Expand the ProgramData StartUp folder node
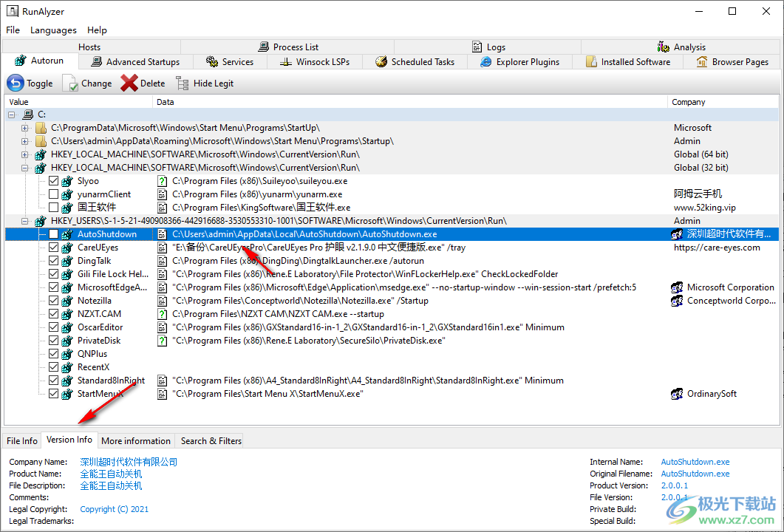The width and height of the screenshot is (784, 532). (25, 128)
